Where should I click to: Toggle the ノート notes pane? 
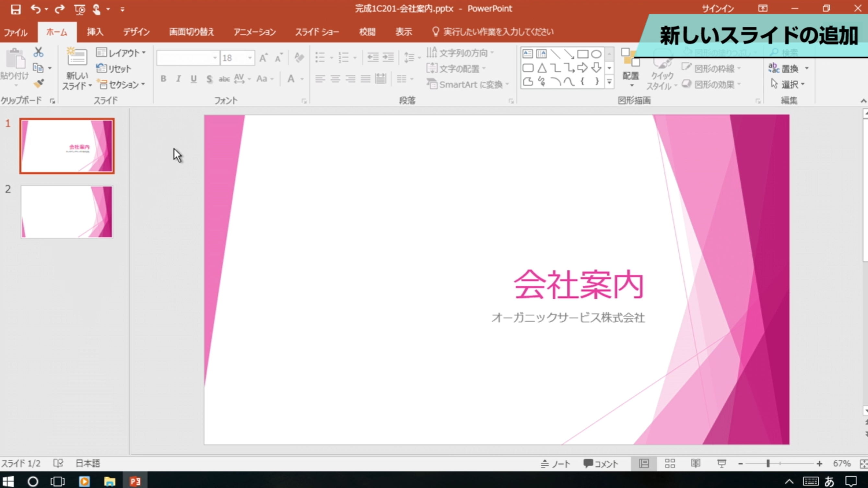click(x=556, y=464)
